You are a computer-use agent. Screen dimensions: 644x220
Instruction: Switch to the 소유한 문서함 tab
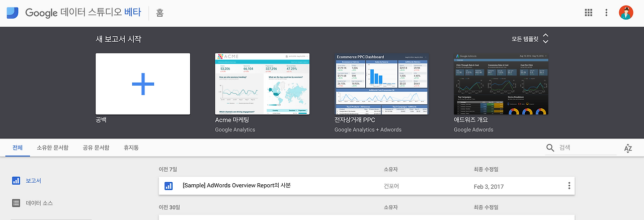53,148
